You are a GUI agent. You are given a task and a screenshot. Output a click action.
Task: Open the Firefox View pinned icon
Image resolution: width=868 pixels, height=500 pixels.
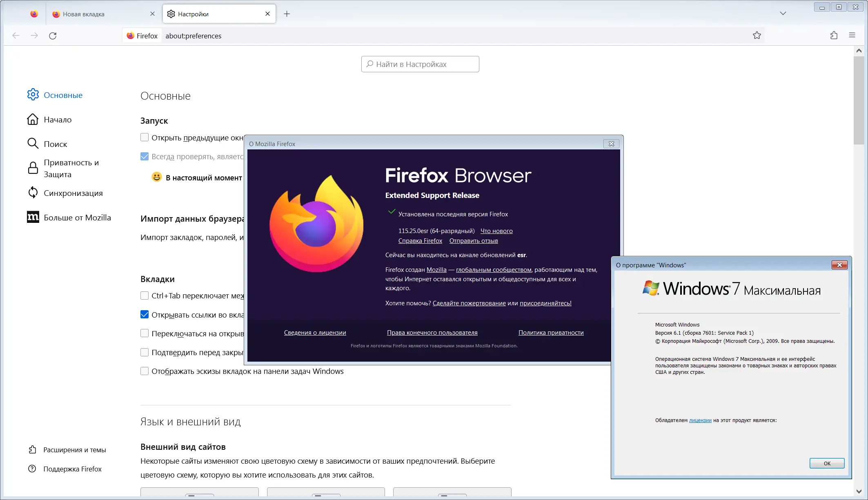click(x=34, y=14)
